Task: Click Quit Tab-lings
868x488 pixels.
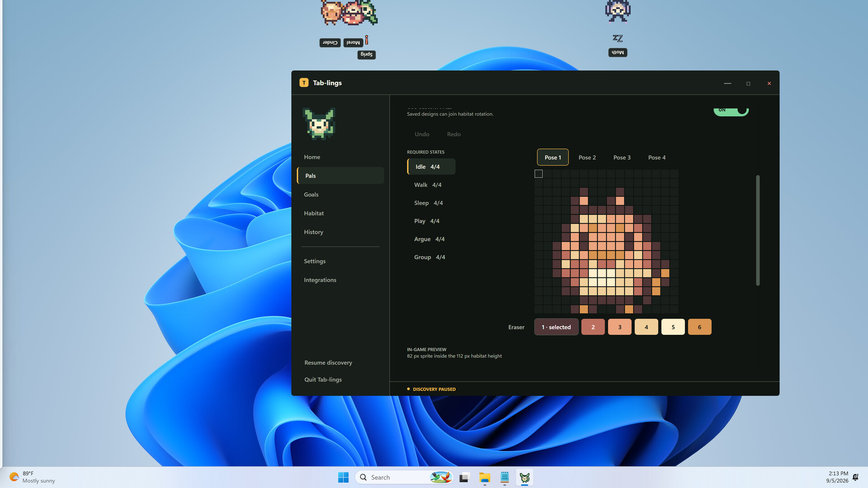Action: 323,380
